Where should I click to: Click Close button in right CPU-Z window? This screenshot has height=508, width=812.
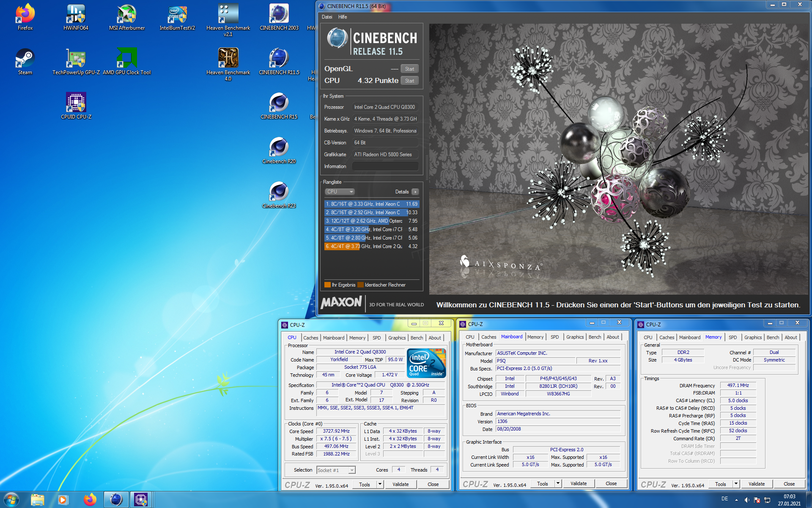(x=789, y=484)
